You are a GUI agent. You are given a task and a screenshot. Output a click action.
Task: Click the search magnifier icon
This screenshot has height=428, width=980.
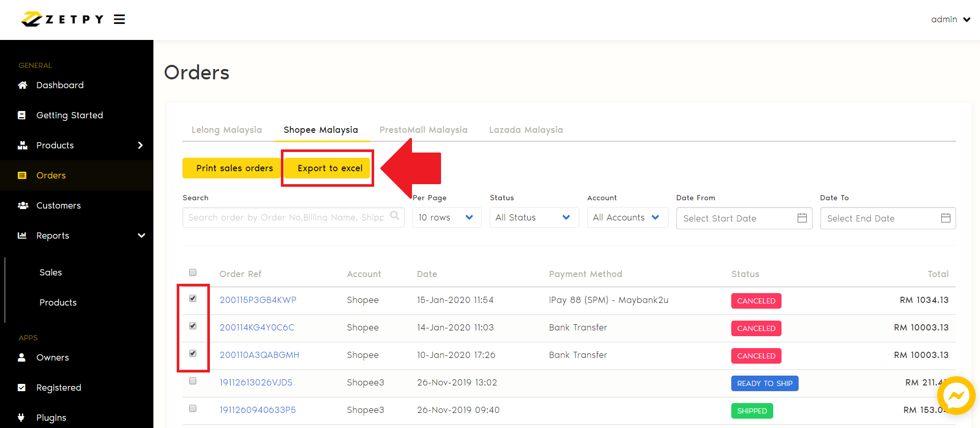coord(394,216)
